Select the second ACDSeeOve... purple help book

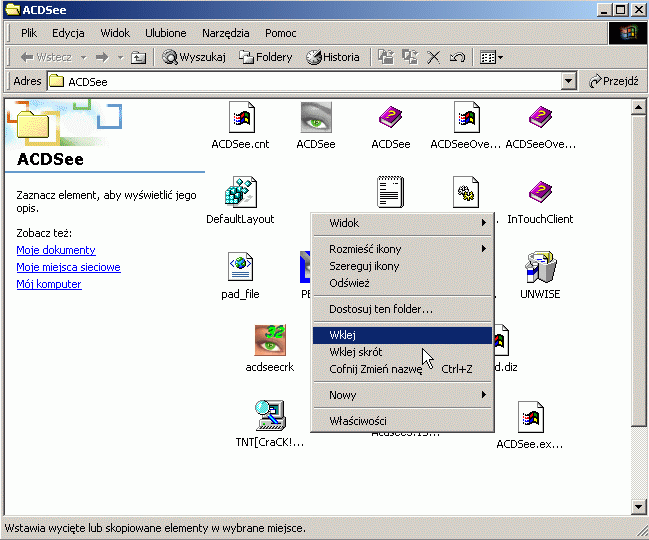pos(540,118)
